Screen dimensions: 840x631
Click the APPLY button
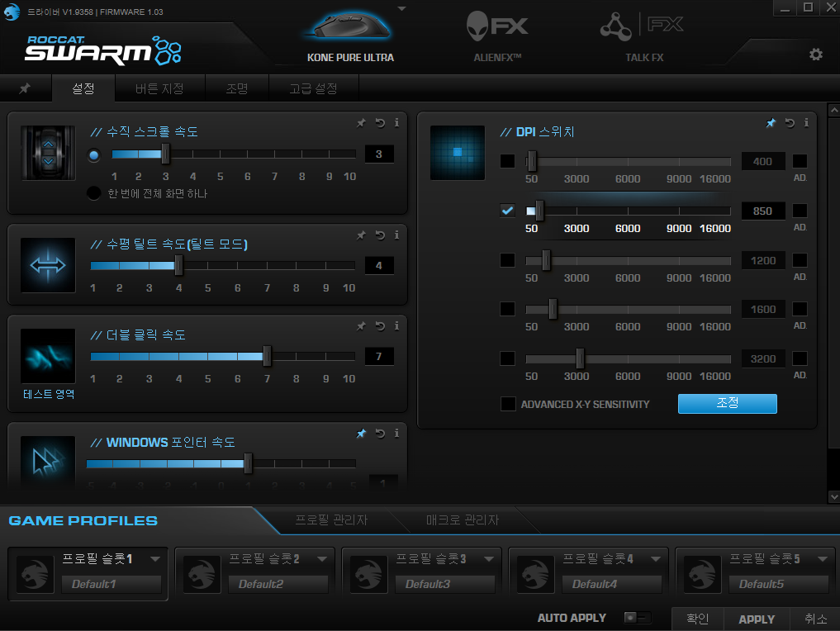[x=757, y=619]
